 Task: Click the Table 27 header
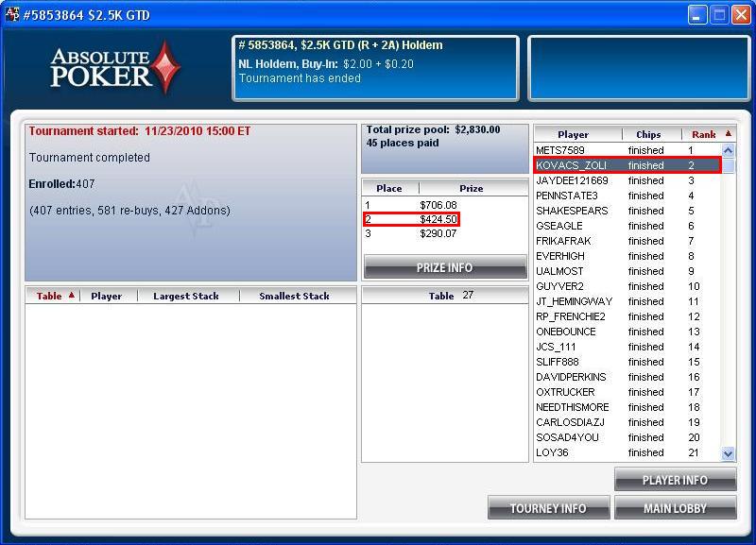click(445, 296)
